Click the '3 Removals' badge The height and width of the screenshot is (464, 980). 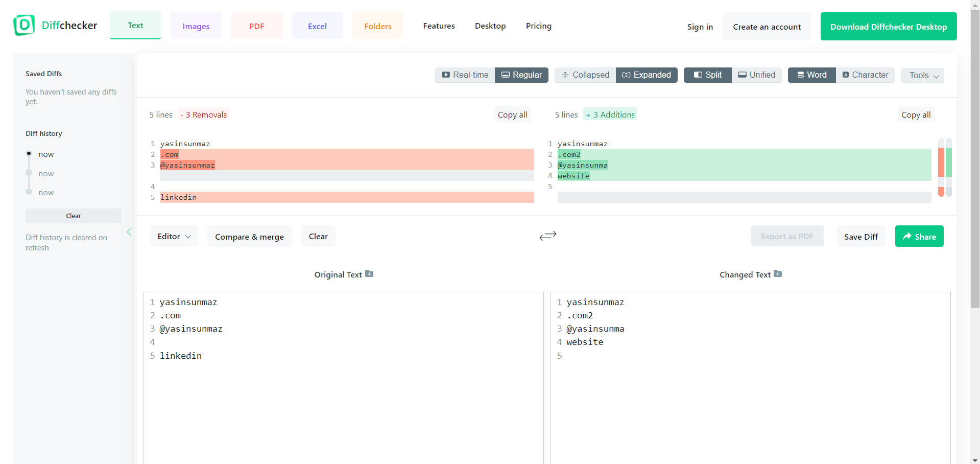click(x=204, y=114)
